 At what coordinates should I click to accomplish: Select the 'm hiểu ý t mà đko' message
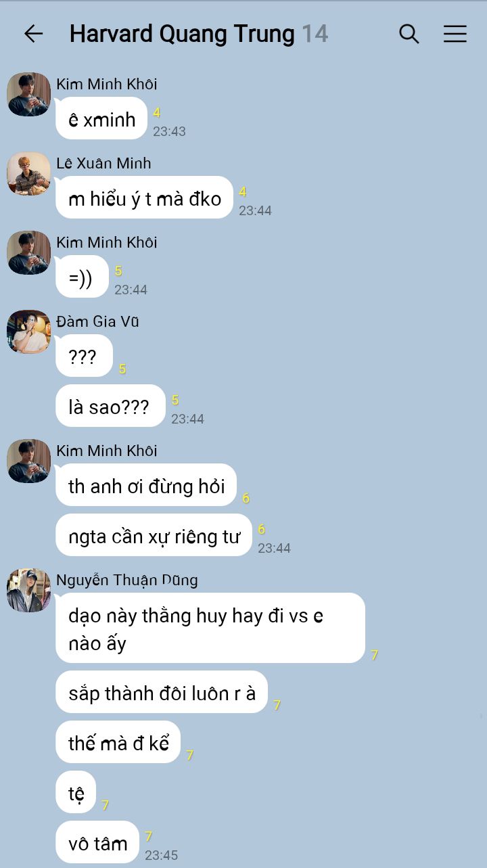pyautogui.click(x=144, y=198)
